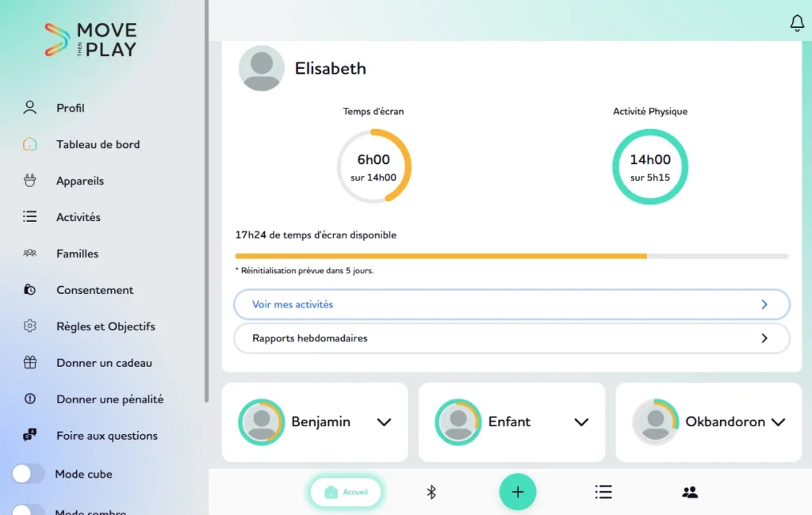Click the notification bell icon
Screen dimensions: 812x515
[x=797, y=23]
